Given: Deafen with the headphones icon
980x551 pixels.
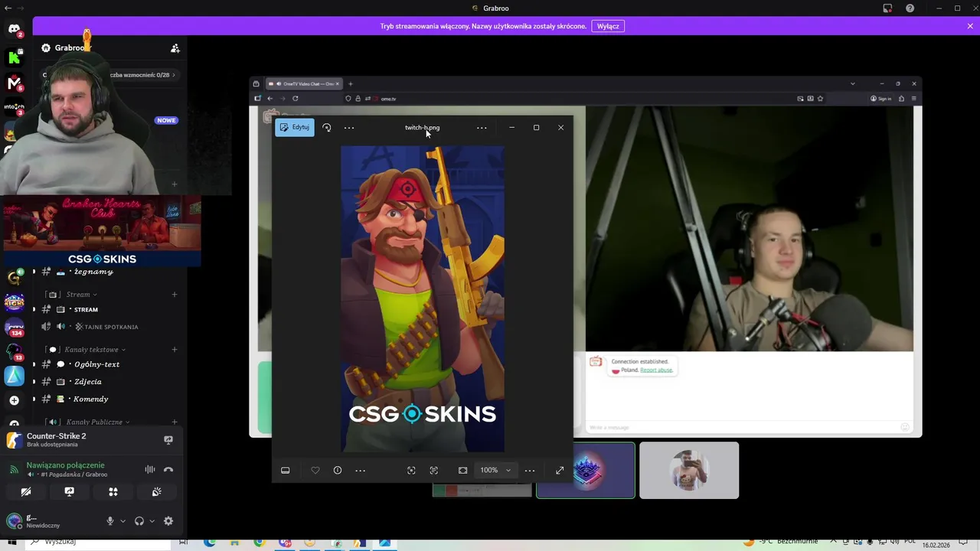Looking at the screenshot, I should tap(139, 521).
